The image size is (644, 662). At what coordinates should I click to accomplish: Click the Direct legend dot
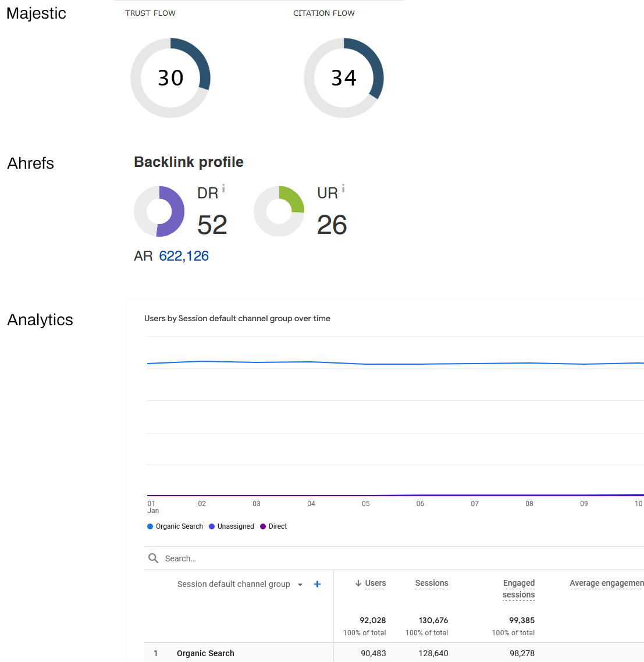click(263, 526)
